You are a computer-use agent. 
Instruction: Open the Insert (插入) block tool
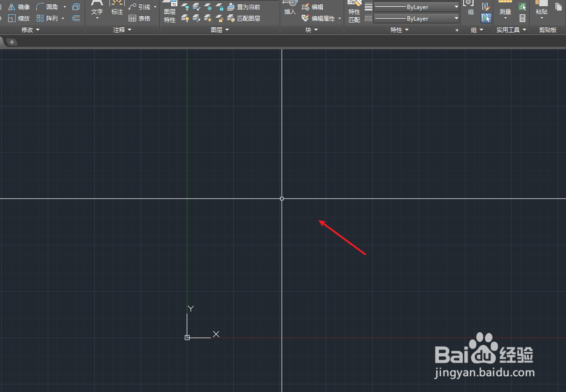pos(290,8)
